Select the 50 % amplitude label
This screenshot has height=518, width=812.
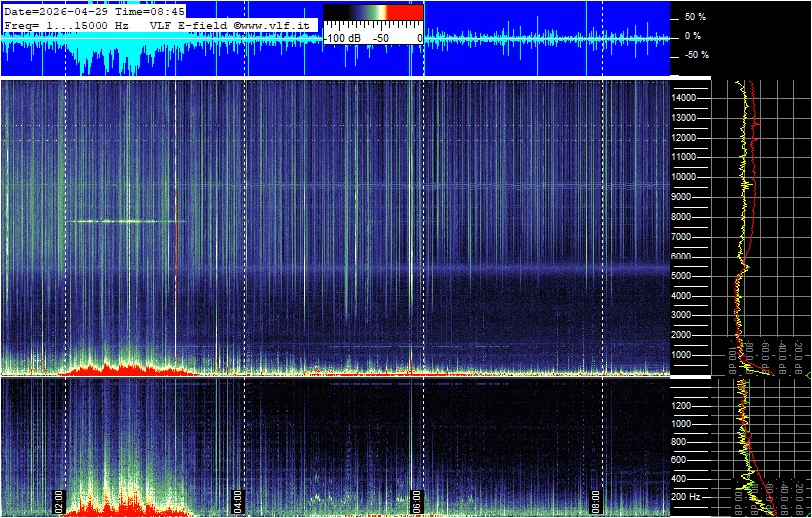[695, 17]
